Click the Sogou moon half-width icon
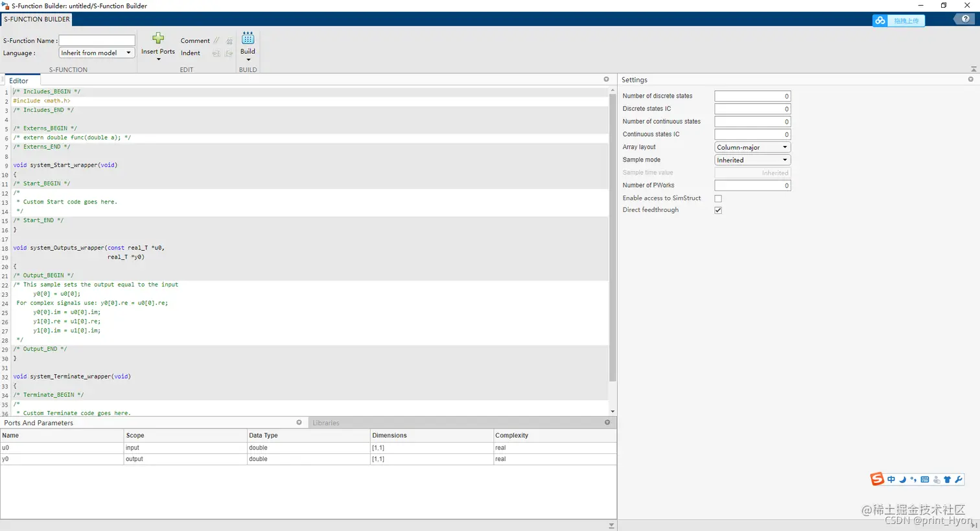This screenshot has height=531, width=980. click(x=902, y=480)
